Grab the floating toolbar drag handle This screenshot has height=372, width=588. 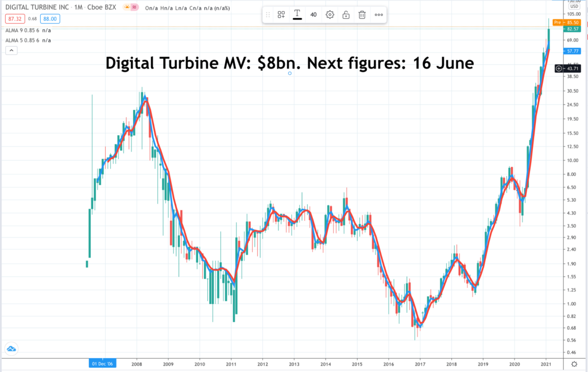click(x=268, y=14)
